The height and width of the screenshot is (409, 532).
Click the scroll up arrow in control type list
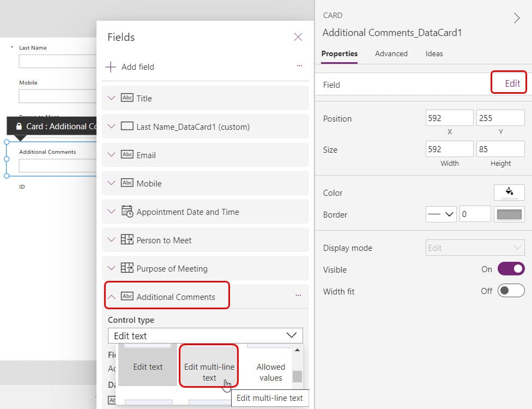[x=297, y=350]
